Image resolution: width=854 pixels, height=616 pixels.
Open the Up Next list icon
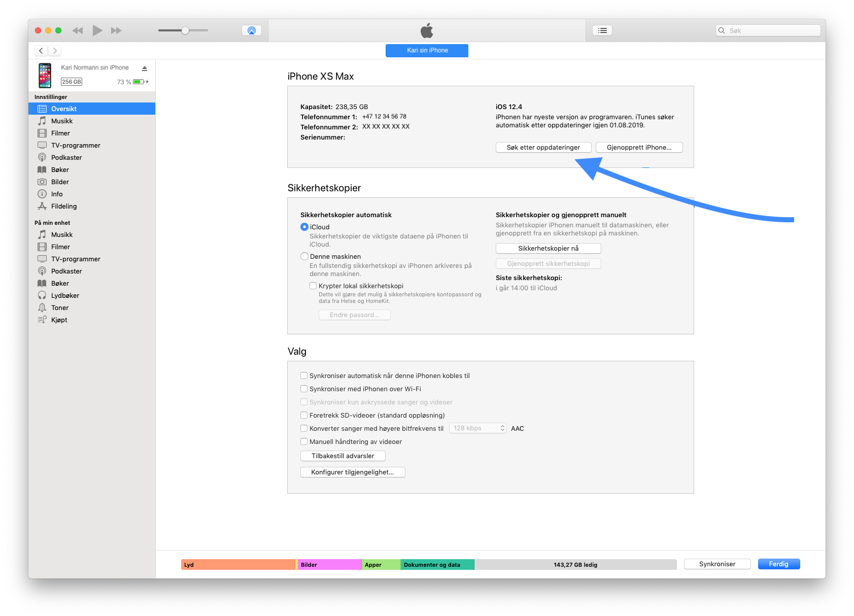click(x=602, y=30)
